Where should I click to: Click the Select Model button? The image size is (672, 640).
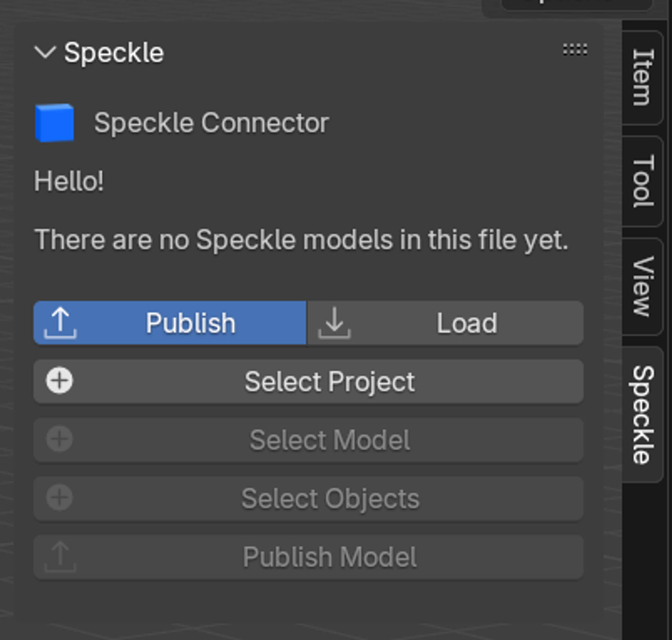pos(309,440)
